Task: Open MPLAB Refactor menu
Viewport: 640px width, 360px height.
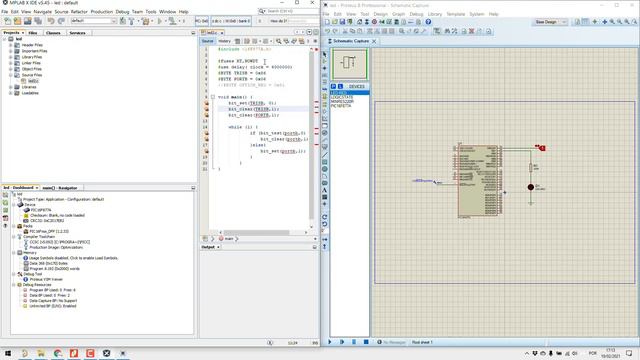Action: click(79, 12)
